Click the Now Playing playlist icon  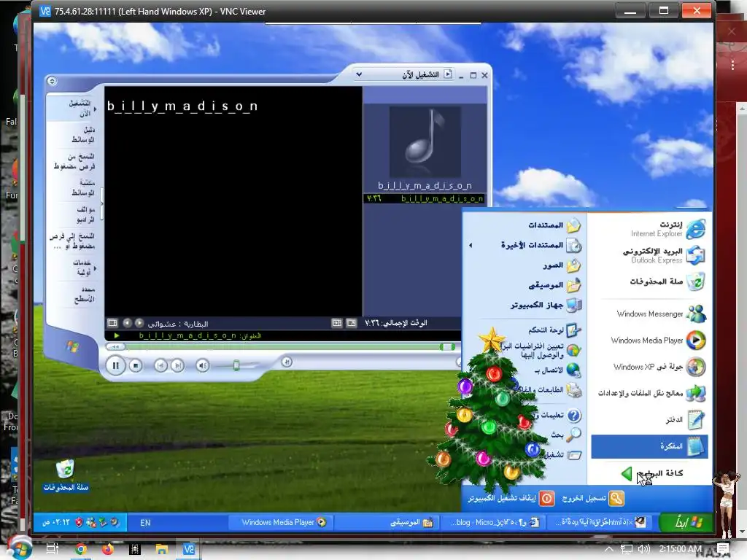[448, 74]
